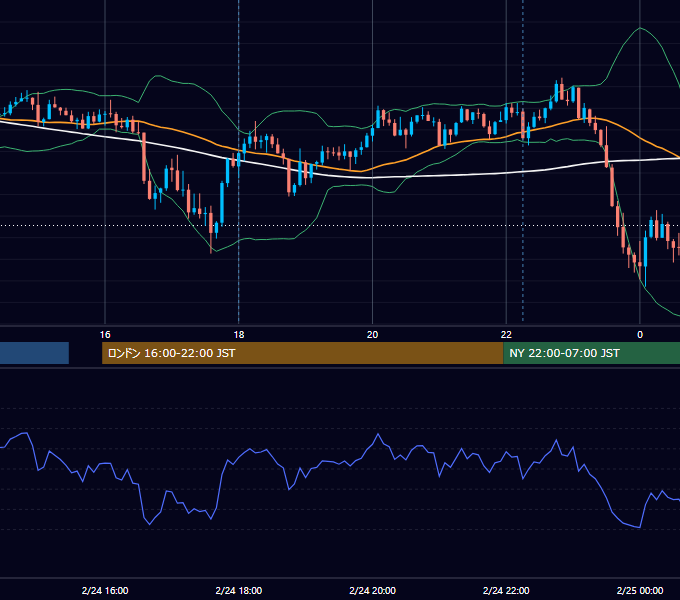Click the 2/25 00:00 date label
The image size is (680, 600).
click(x=640, y=590)
